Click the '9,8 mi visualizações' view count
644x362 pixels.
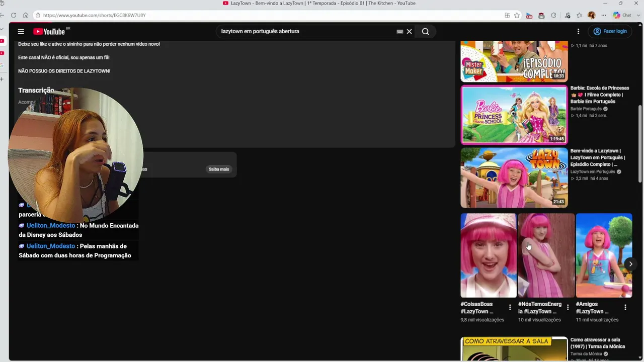click(482, 320)
